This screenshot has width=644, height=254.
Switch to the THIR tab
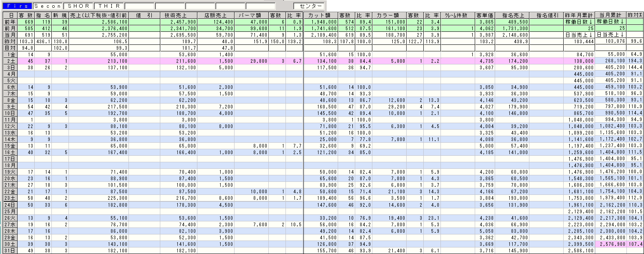109,6
